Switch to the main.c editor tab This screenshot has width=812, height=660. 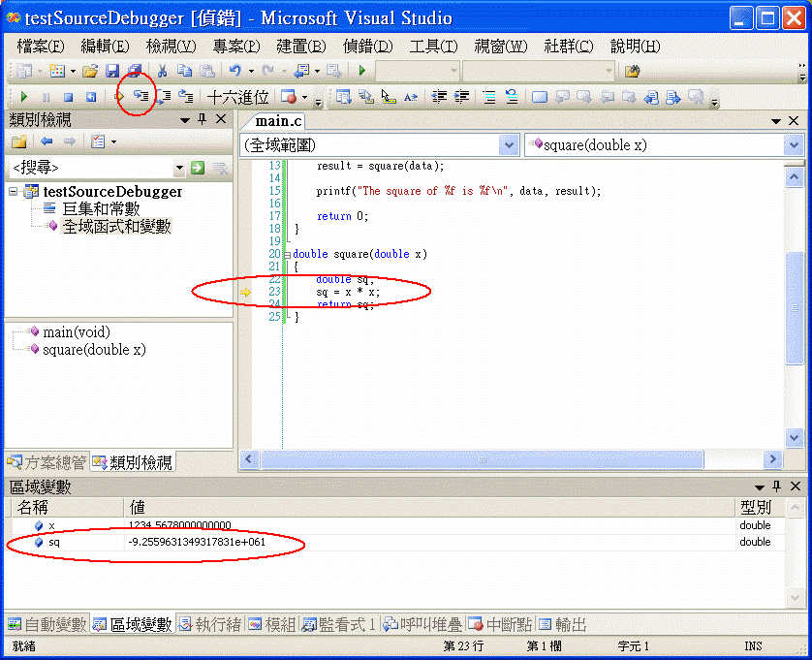point(278,121)
